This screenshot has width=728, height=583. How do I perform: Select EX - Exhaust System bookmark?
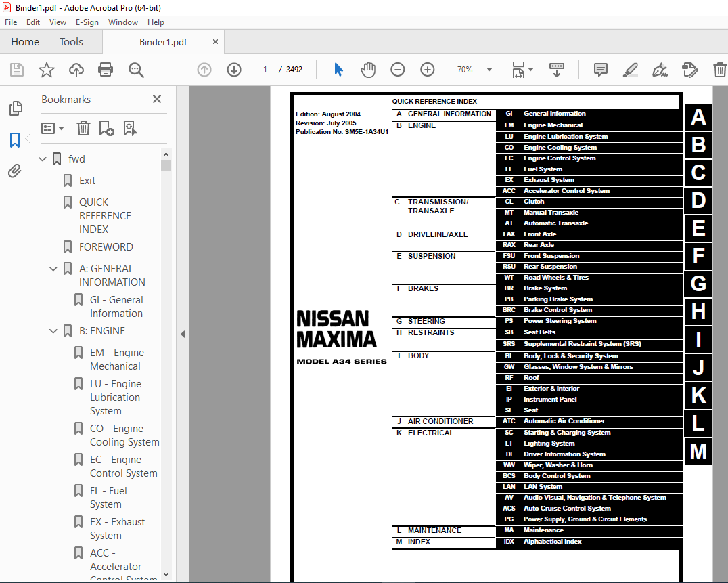click(118, 529)
